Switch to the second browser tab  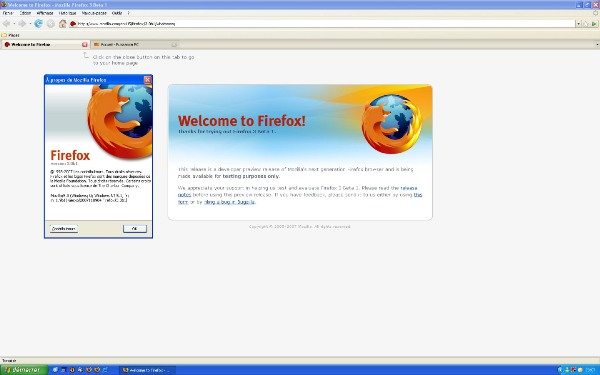(135, 45)
